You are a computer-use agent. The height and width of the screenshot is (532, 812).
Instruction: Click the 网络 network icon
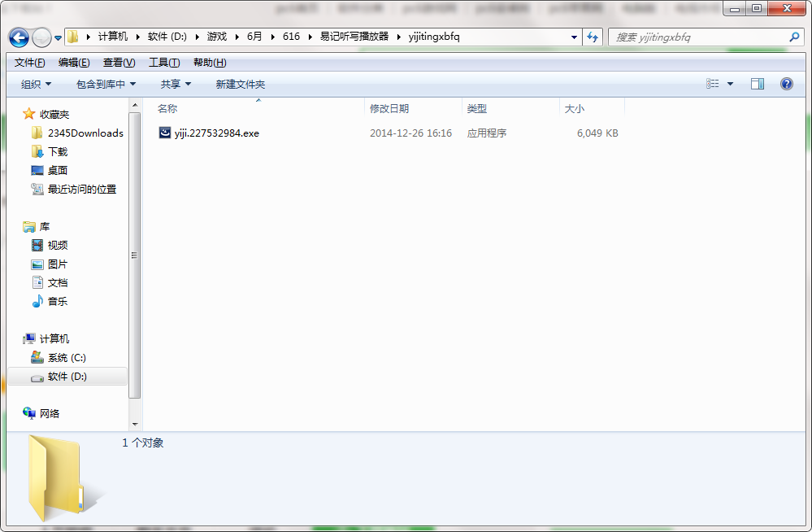point(29,412)
